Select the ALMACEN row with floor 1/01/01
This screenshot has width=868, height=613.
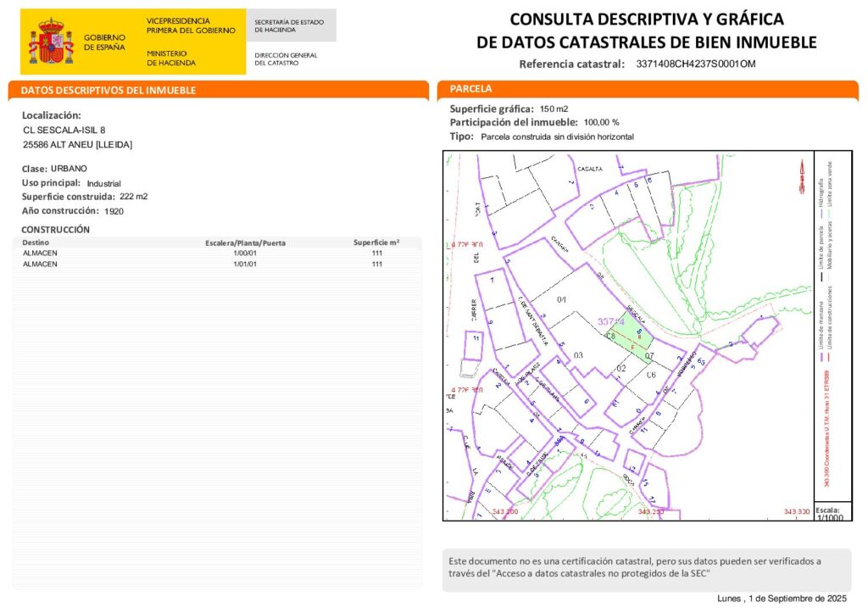click(x=212, y=264)
